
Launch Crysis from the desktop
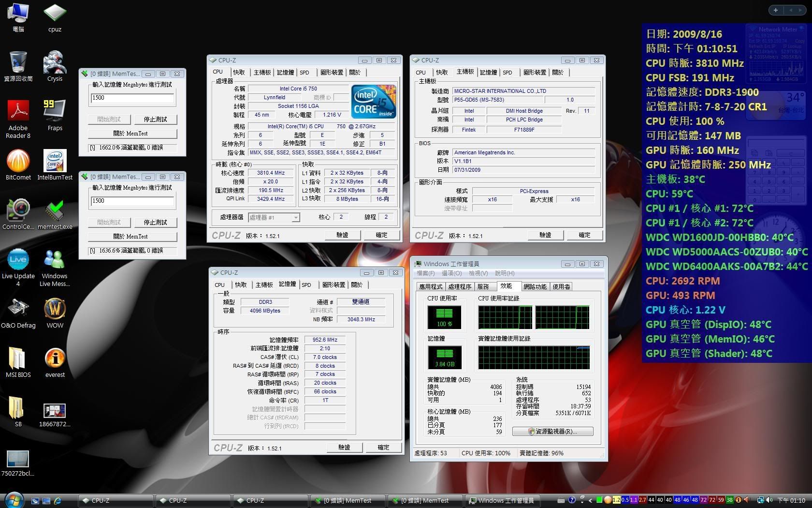55,66
